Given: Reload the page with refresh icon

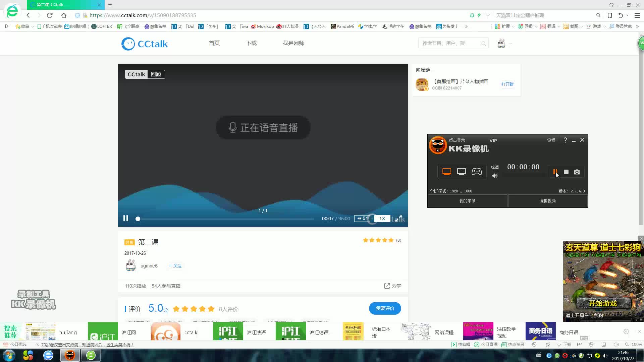Looking at the screenshot, I should [50, 15].
